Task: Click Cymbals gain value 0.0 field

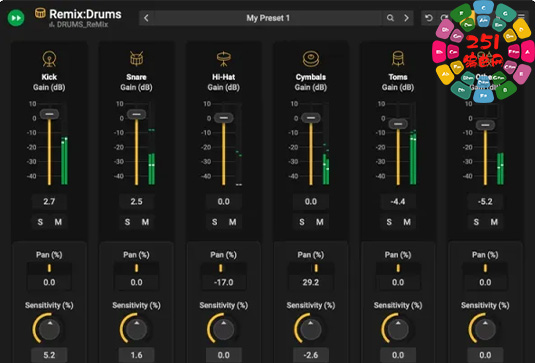Action: click(x=311, y=202)
